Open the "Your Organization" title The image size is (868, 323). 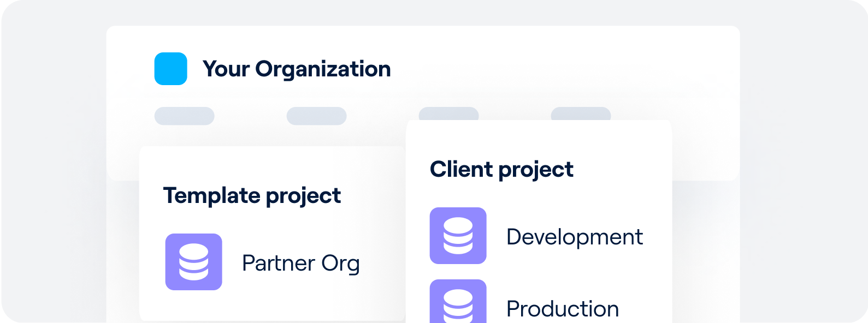point(297,69)
